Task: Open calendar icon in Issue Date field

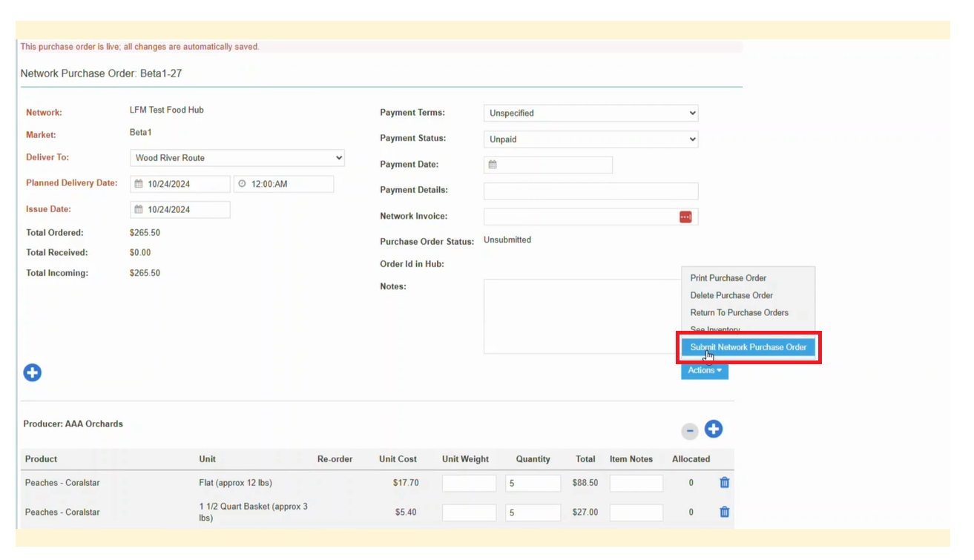Action: [139, 210]
